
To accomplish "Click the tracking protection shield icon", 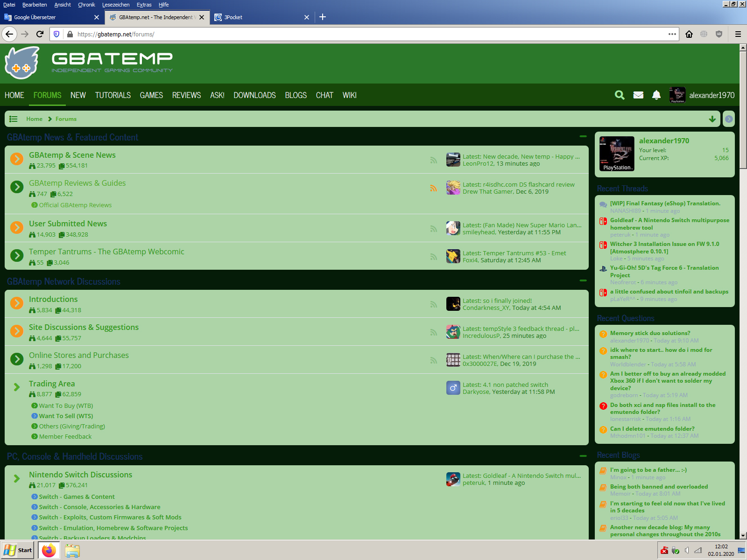I will click(x=56, y=34).
